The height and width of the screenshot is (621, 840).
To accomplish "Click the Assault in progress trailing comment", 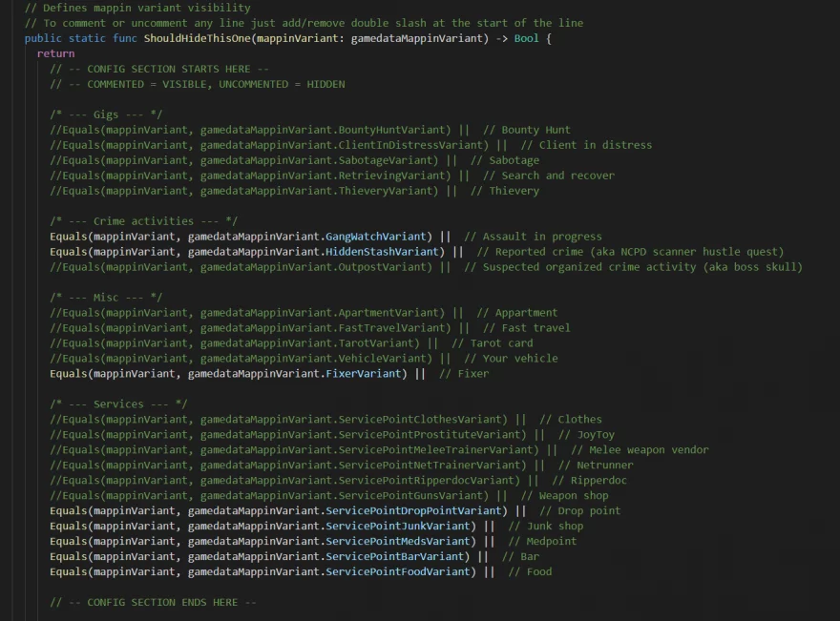I will 533,237.
